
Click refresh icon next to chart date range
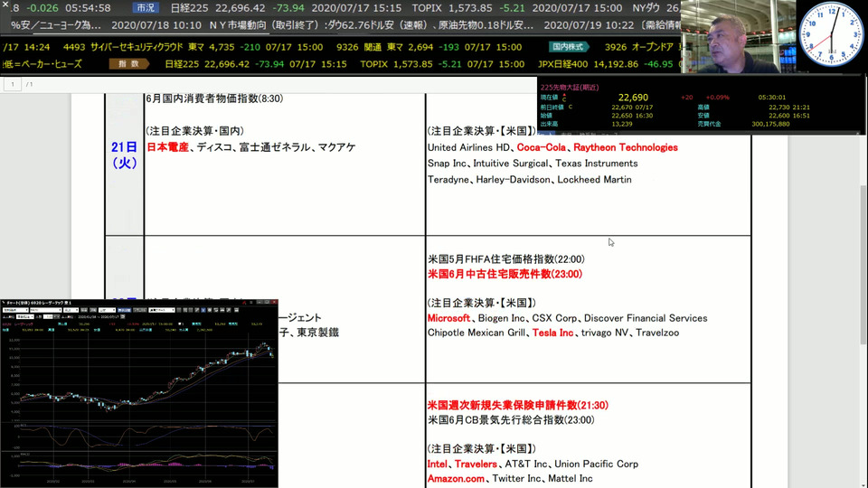point(123,316)
